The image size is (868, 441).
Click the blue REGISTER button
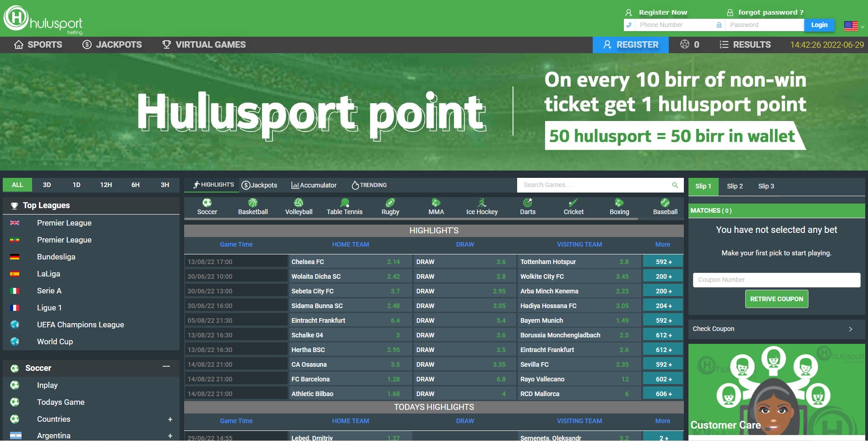pos(631,44)
